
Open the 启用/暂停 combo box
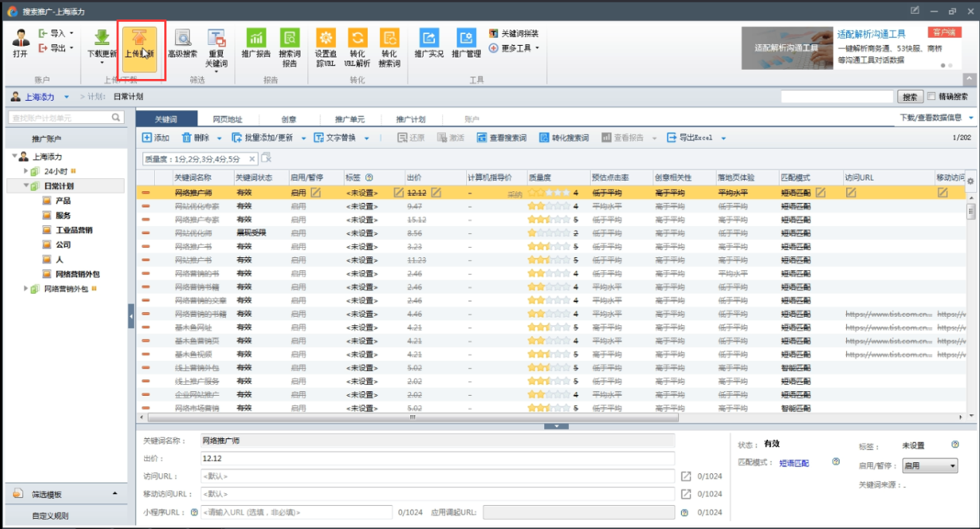[x=930, y=466]
